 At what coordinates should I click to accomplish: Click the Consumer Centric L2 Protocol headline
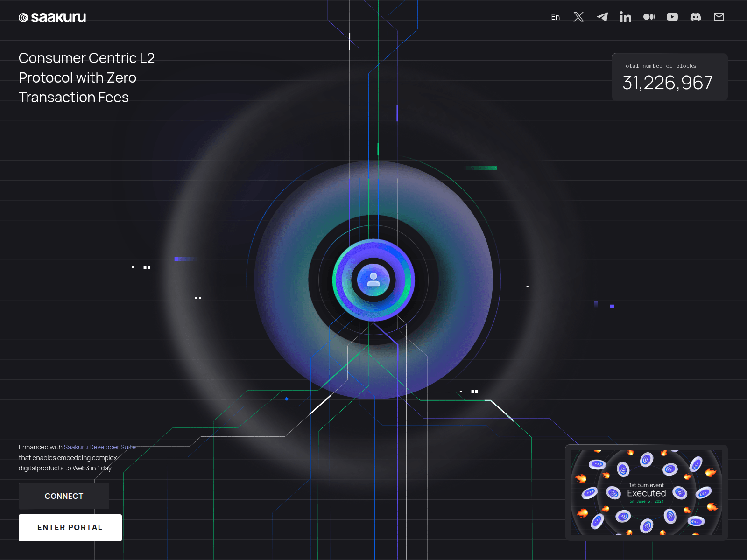[87, 77]
